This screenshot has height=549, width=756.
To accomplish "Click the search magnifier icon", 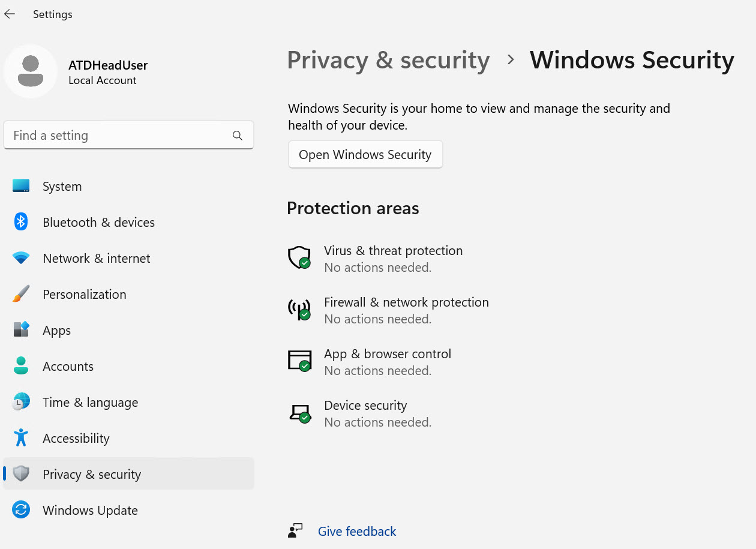I will [x=238, y=136].
